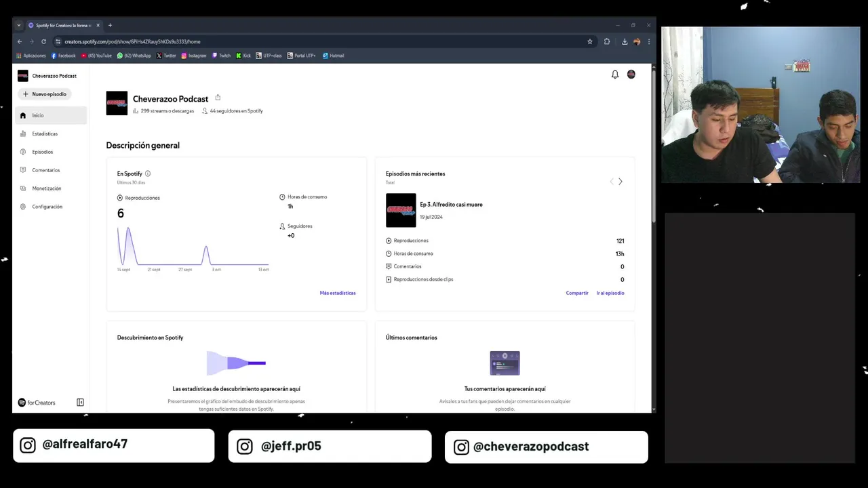Click the Configuración gear icon in sidebar
The width and height of the screenshot is (868, 488).
[23, 207]
